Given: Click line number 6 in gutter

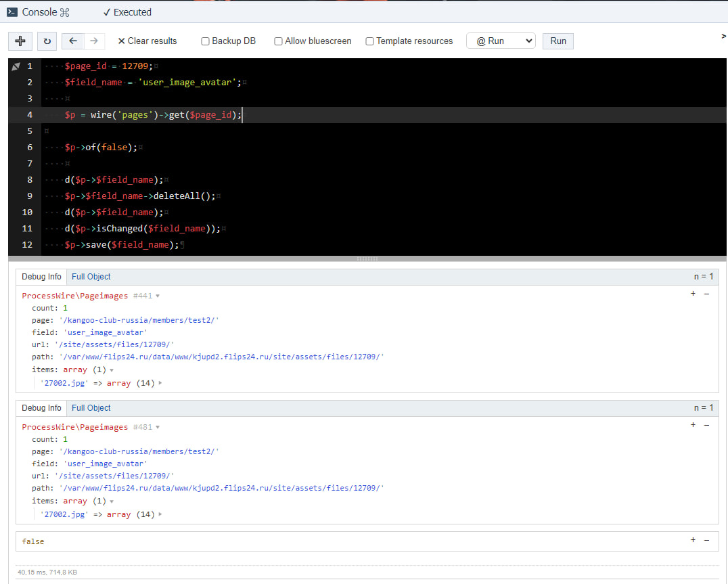Looking at the screenshot, I should coord(30,147).
